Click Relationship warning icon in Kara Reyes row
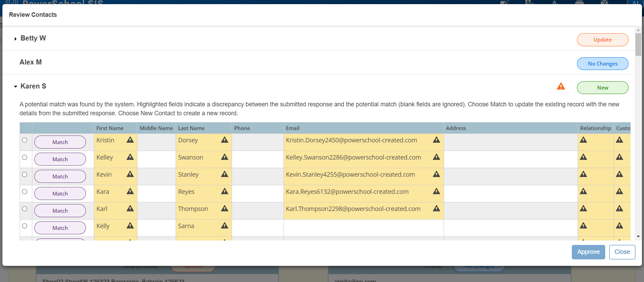Viewport: 644px width, 282px height. pos(583,191)
